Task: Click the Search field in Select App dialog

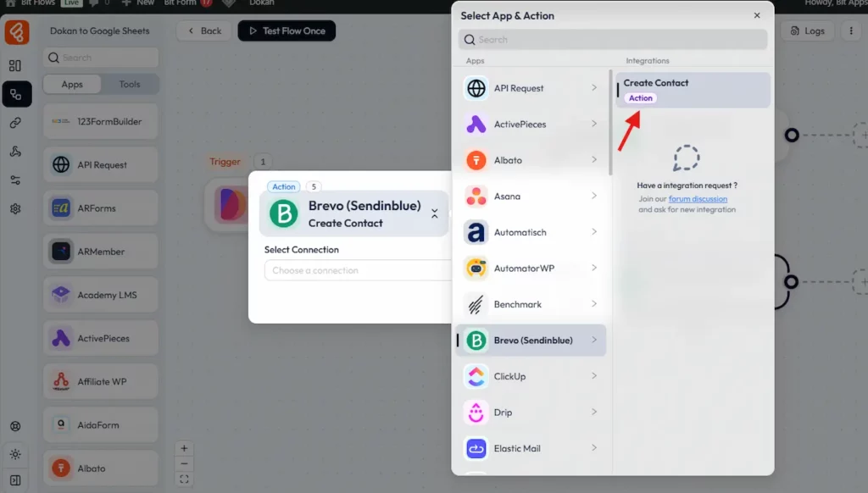Action: 613,40
